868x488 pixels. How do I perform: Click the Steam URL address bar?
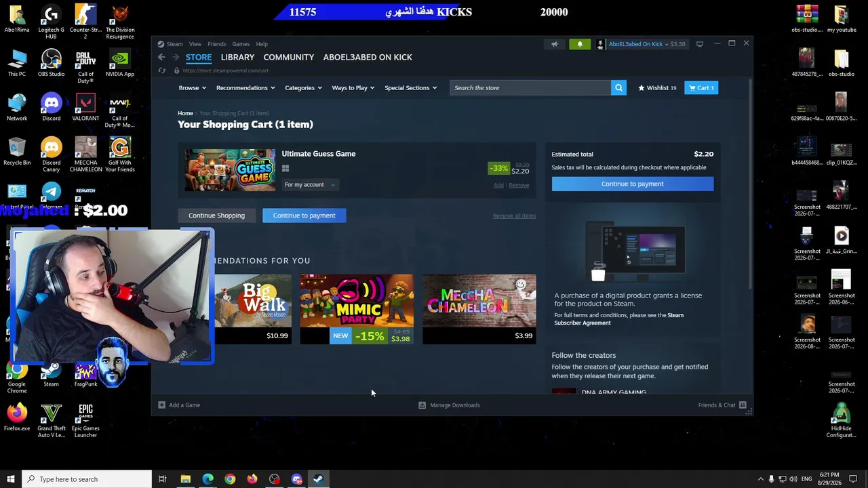click(x=225, y=70)
